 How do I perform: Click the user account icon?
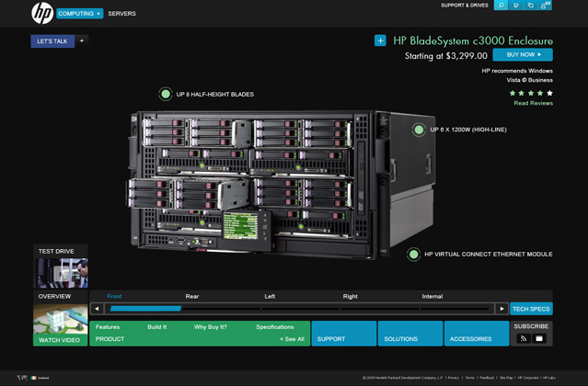pos(546,6)
